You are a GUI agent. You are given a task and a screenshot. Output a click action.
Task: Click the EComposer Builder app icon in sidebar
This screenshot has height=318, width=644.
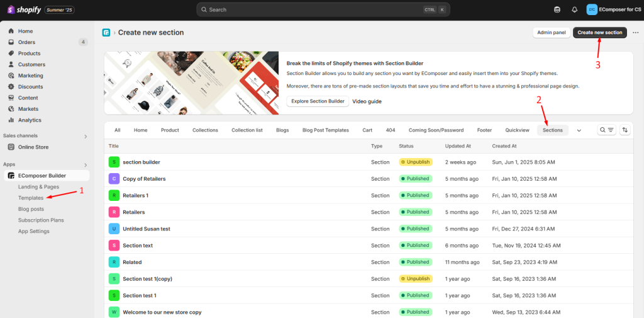coord(11,176)
